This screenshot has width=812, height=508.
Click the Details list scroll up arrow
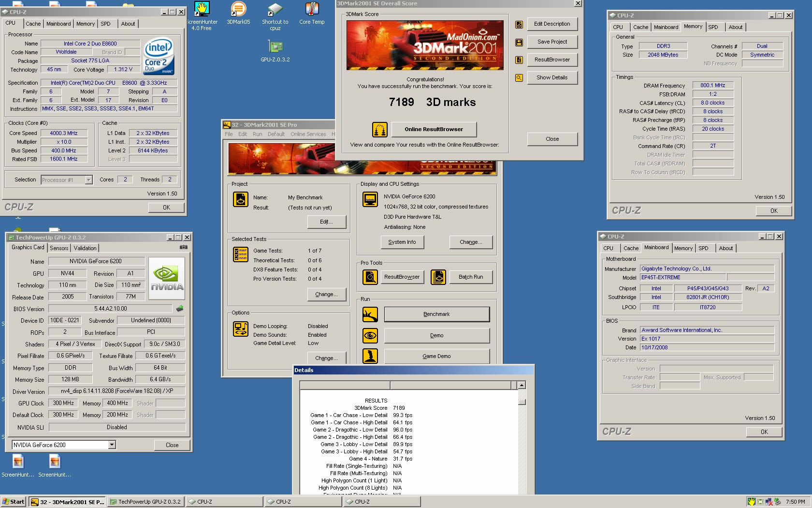pos(522,386)
